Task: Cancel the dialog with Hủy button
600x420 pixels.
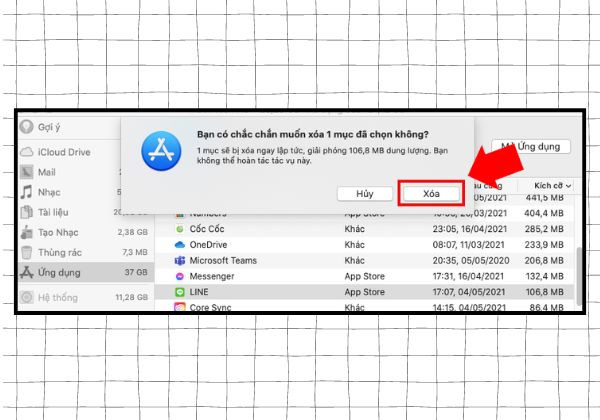Action: click(x=365, y=194)
